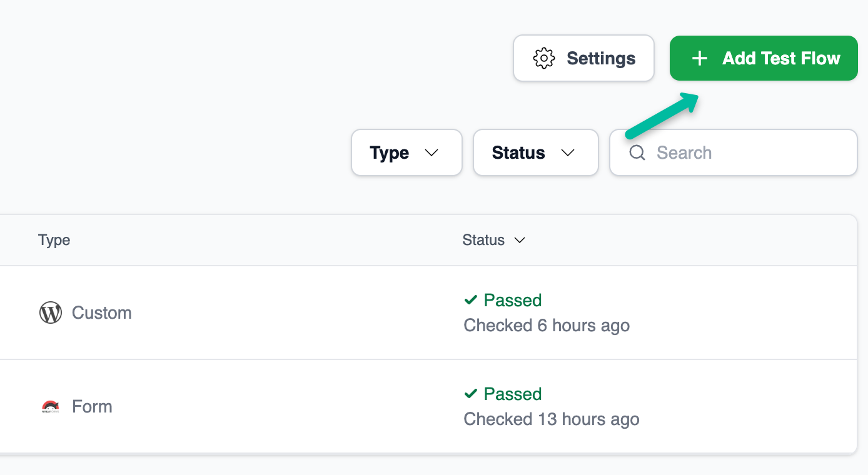Click the Type column header
This screenshot has width=868, height=475.
54,240
